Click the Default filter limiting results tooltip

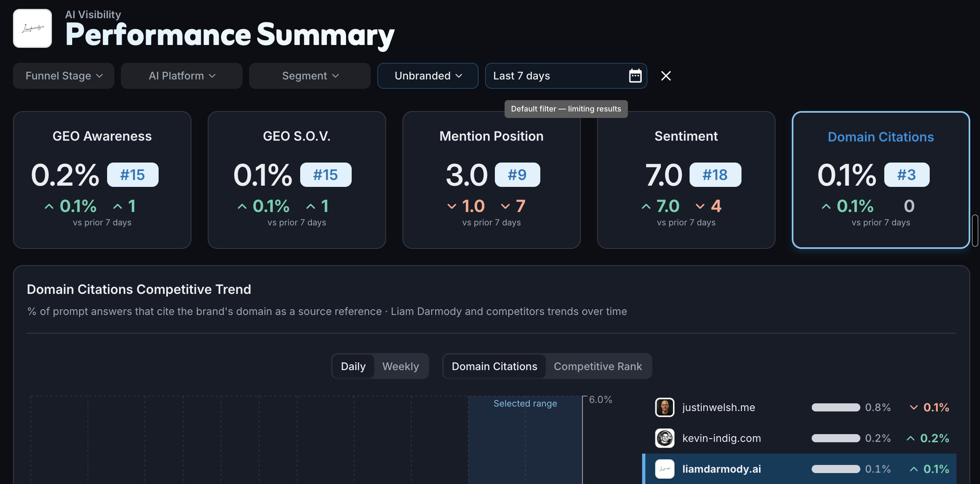[x=566, y=109]
